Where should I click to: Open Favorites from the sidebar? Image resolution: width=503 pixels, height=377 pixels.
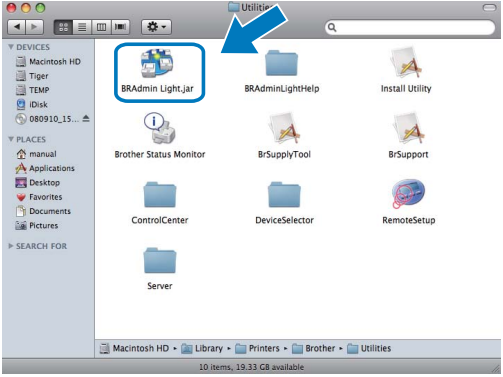click(x=39, y=197)
